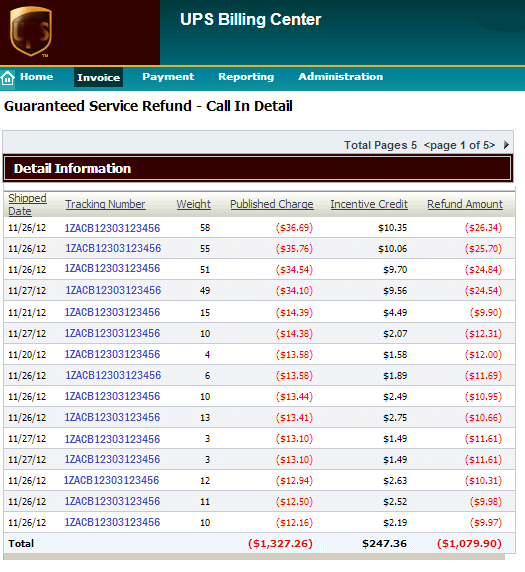Open the Invoice menu tab

pos(99,77)
